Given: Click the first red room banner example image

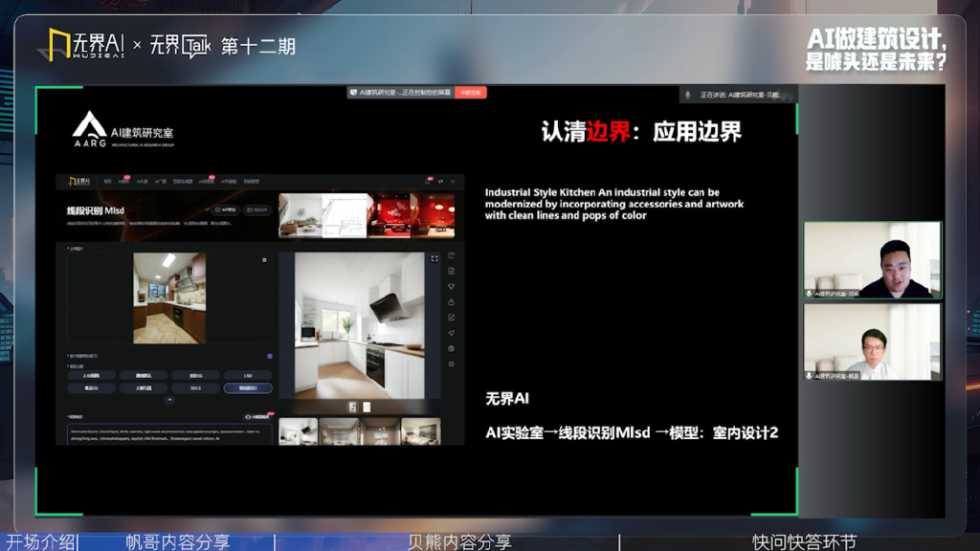Looking at the screenshot, I should point(389,215).
